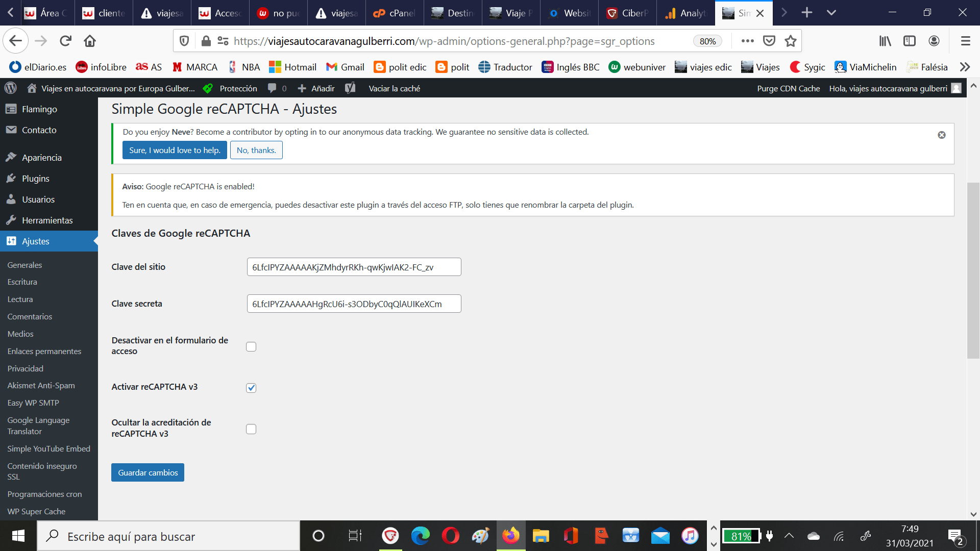Screen dimensions: 980x551
Task: Dismiss the Neve notice with X icon
Action: (x=942, y=135)
